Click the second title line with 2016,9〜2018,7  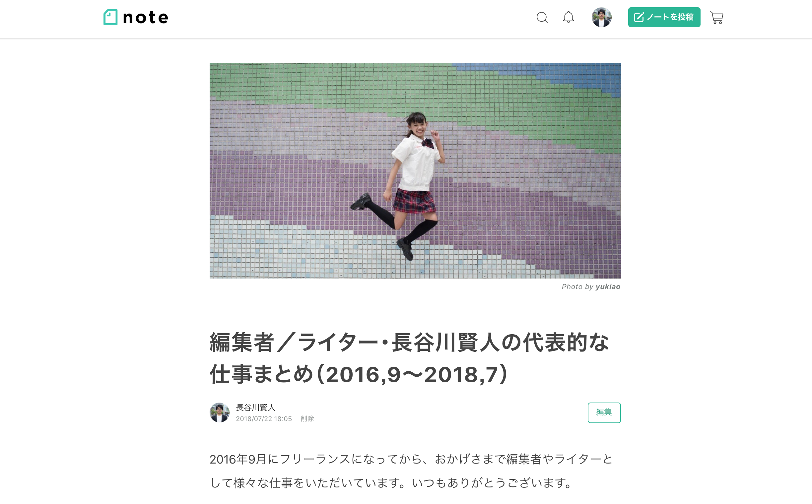(359, 374)
